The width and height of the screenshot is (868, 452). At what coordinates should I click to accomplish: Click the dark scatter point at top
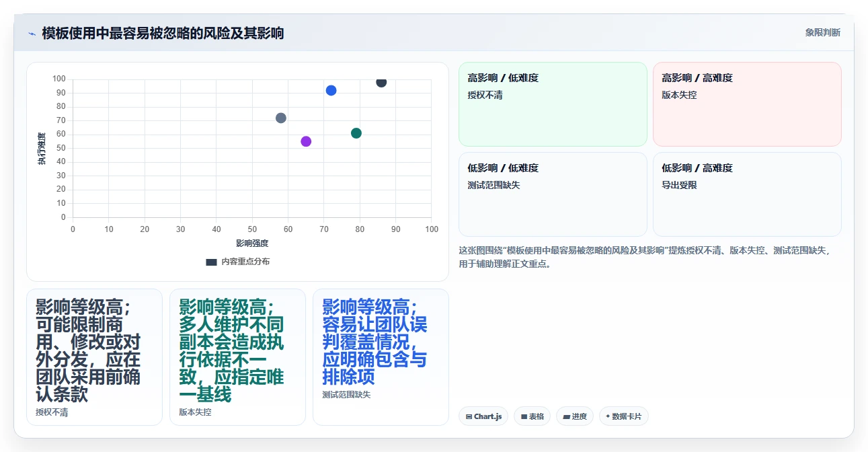pos(381,82)
